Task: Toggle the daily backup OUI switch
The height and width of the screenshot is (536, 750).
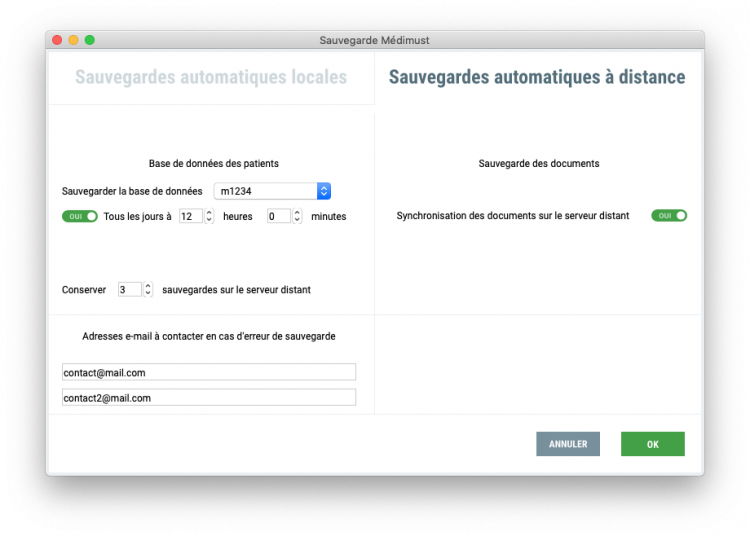Action: (x=80, y=217)
